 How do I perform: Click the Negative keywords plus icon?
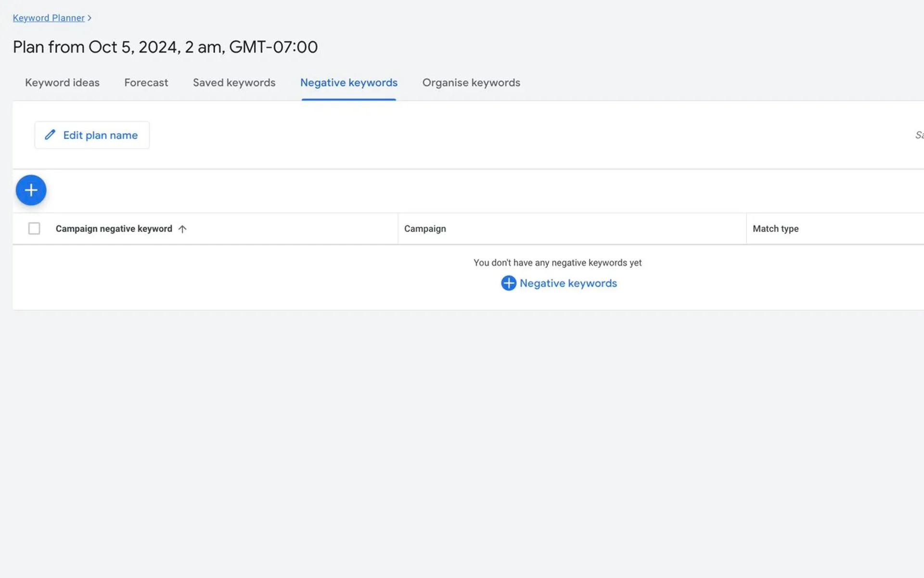[x=508, y=282]
